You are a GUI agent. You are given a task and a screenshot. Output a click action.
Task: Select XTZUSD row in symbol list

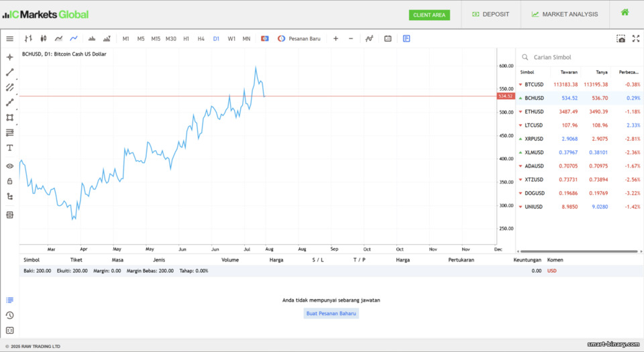click(x=579, y=179)
